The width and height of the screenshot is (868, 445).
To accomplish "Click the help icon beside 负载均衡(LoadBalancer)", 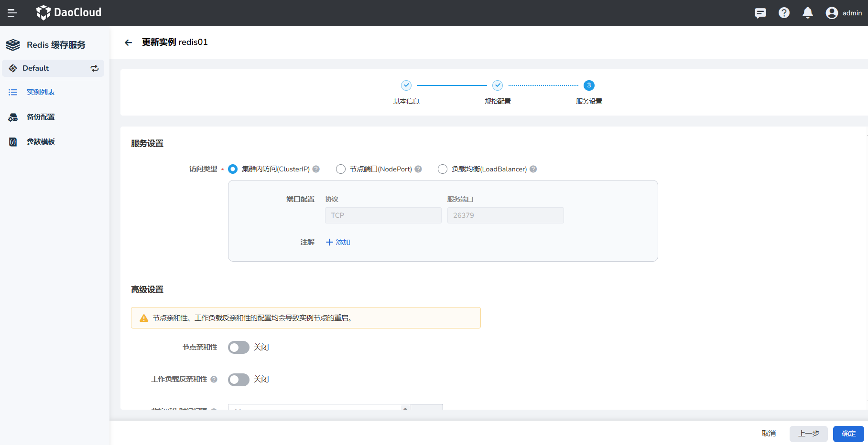I will (x=533, y=169).
